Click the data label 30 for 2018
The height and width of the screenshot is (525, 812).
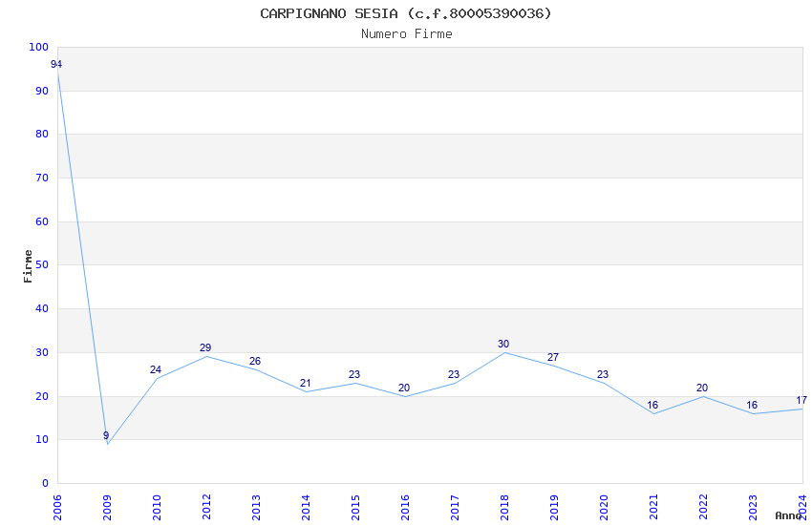pyautogui.click(x=503, y=344)
